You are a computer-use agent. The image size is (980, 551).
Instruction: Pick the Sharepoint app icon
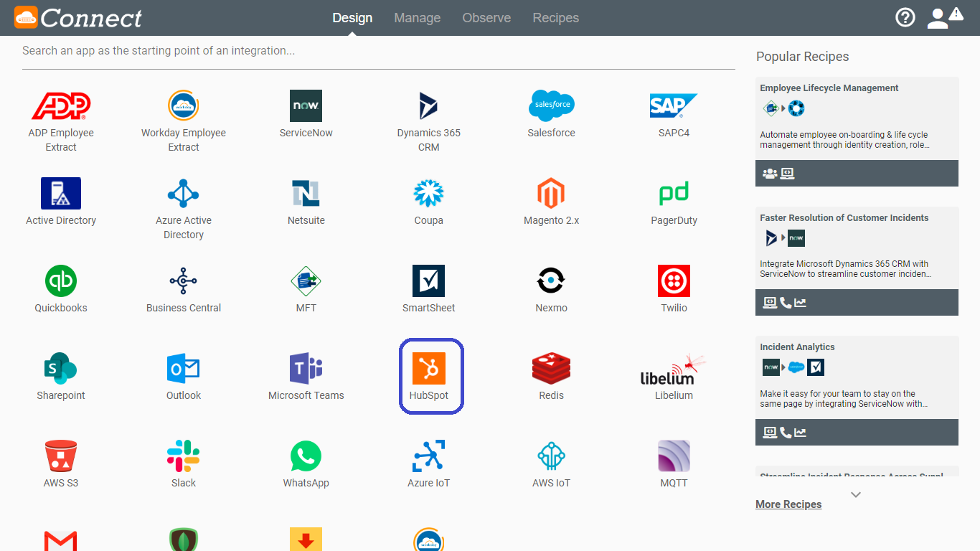coord(61,369)
